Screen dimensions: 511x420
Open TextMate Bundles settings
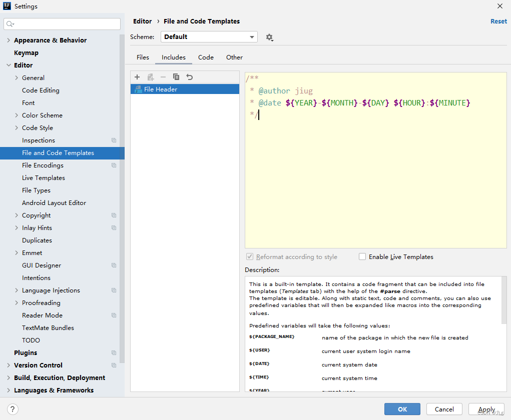[x=48, y=328]
